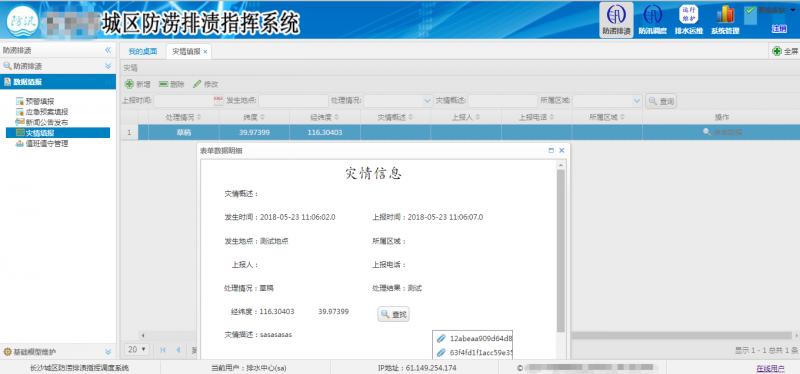The width and height of the screenshot is (800, 374).
Task: Click the 查询 search button
Action: [x=661, y=102]
